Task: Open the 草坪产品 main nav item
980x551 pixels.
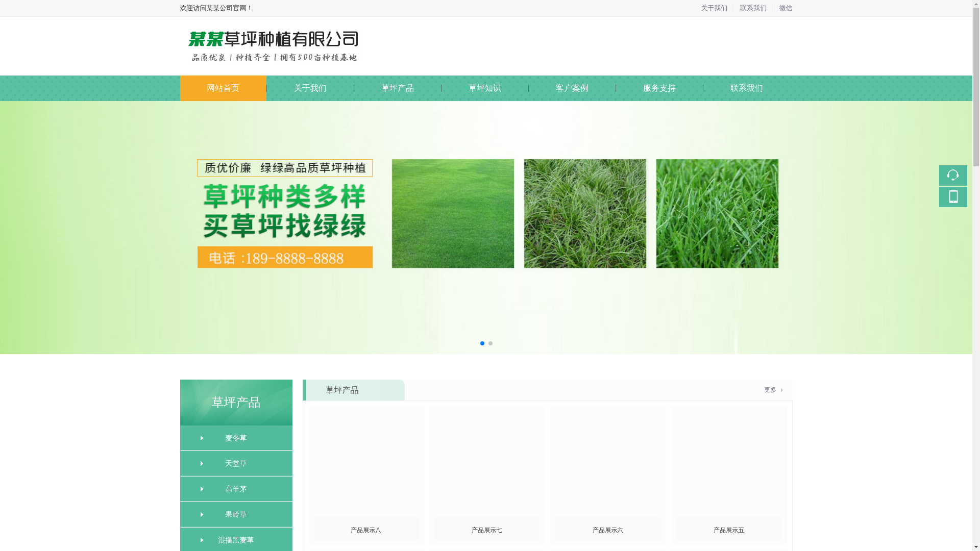Action: tap(398, 88)
